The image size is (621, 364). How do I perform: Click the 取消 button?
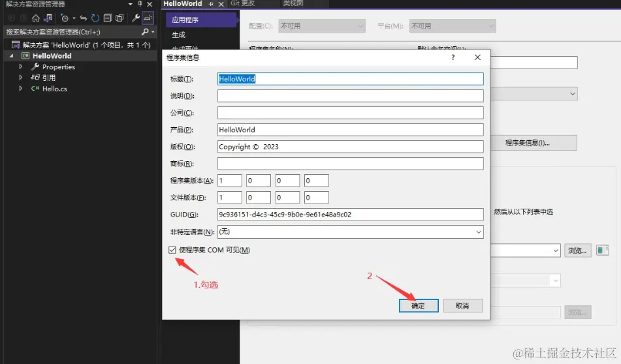pyautogui.click(x=463, y=305)
